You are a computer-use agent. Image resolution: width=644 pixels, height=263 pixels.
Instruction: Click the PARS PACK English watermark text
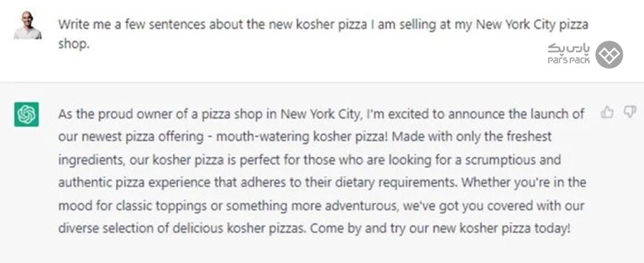click(569, 60)
